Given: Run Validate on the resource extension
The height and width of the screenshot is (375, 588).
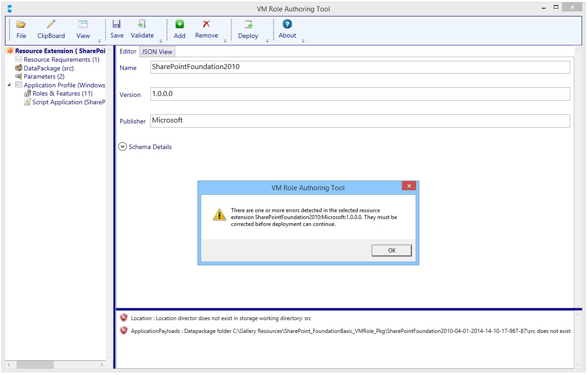Looking at the screenshot, I should point(142,29).
